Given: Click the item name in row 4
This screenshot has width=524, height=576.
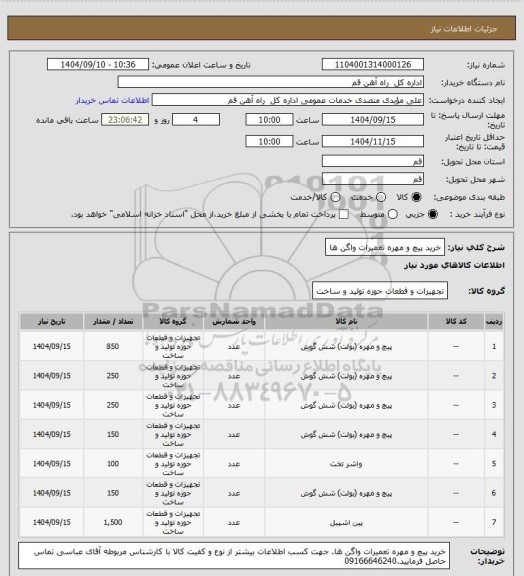Looking at the screenshot, I should pos(346,435).
